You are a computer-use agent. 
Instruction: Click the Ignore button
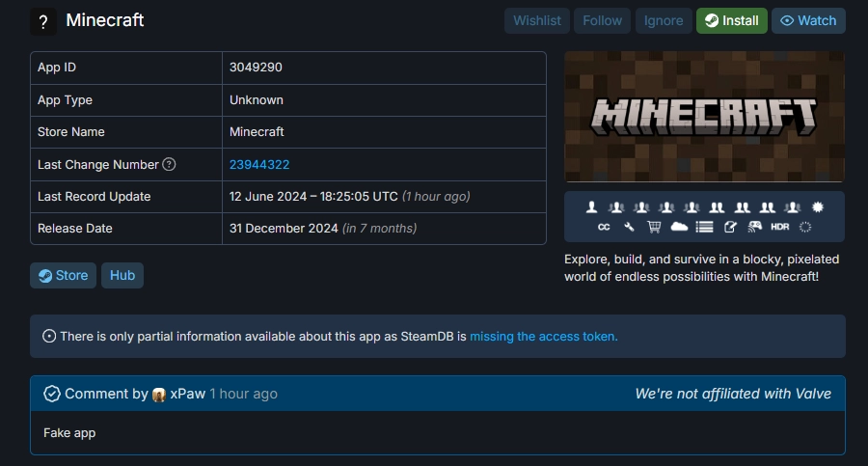click(664, 20)
